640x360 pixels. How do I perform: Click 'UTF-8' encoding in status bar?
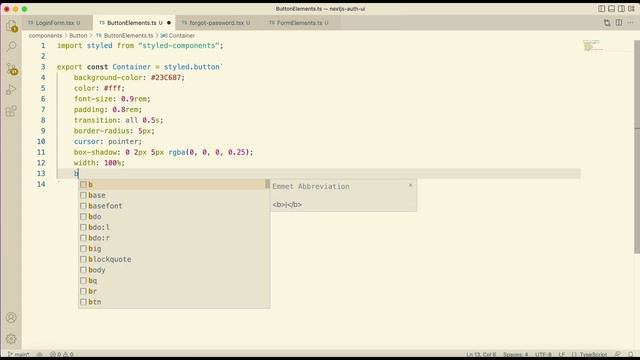(543, 354)
